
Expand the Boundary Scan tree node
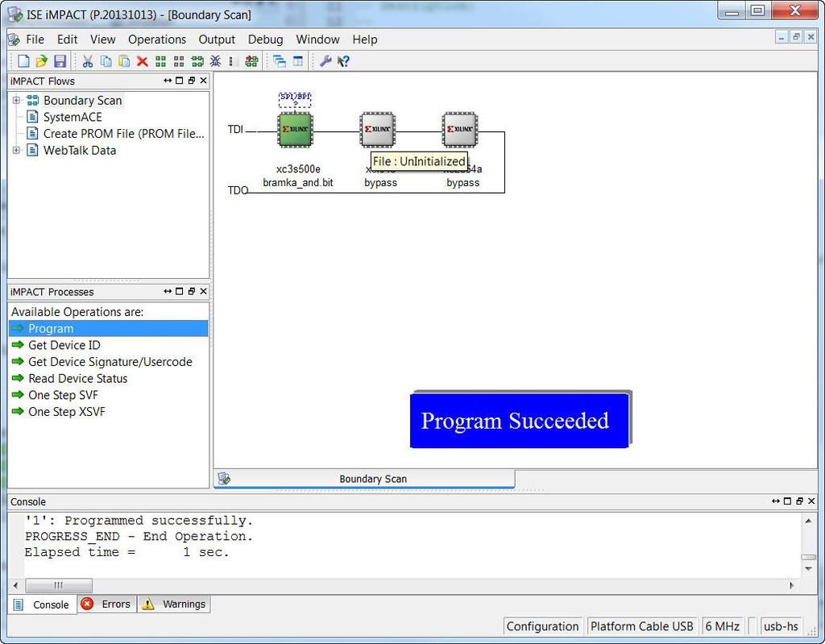(16, 100)
